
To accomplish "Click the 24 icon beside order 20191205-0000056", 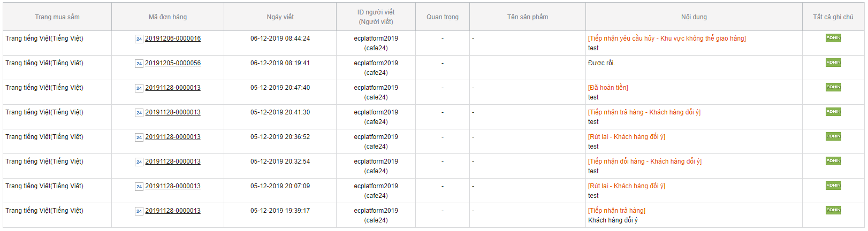I will point(139,64).
